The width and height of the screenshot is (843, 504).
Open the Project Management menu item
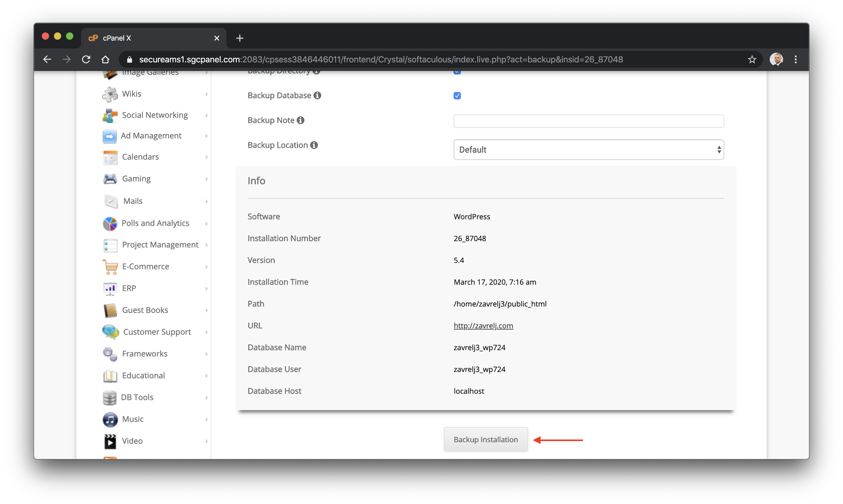coord(160,245)
